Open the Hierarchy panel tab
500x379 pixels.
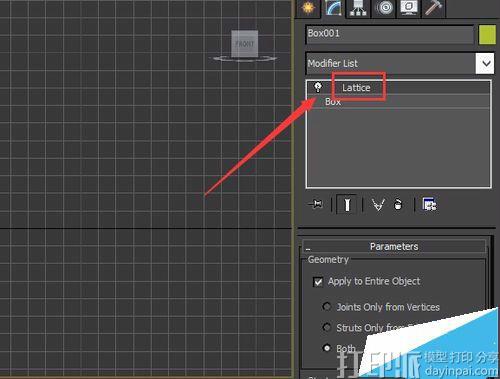tap(358, 8)
